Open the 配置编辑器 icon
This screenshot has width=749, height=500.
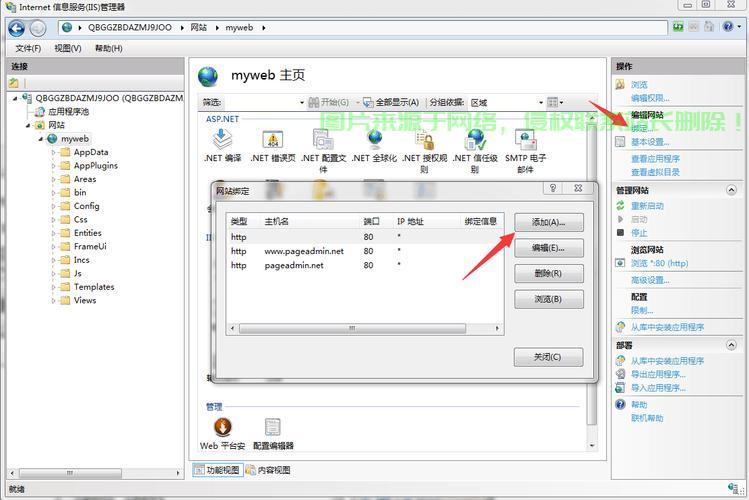point(273,426)
